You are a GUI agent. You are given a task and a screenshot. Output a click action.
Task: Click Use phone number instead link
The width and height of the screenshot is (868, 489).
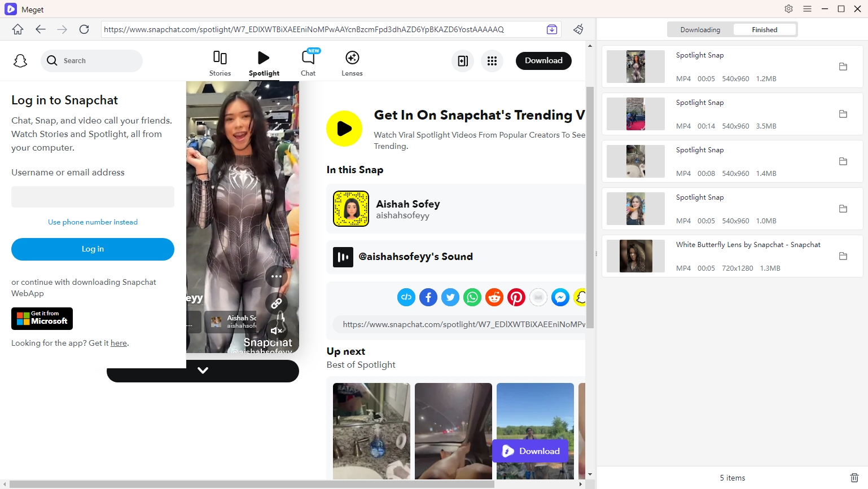[93, 222]
